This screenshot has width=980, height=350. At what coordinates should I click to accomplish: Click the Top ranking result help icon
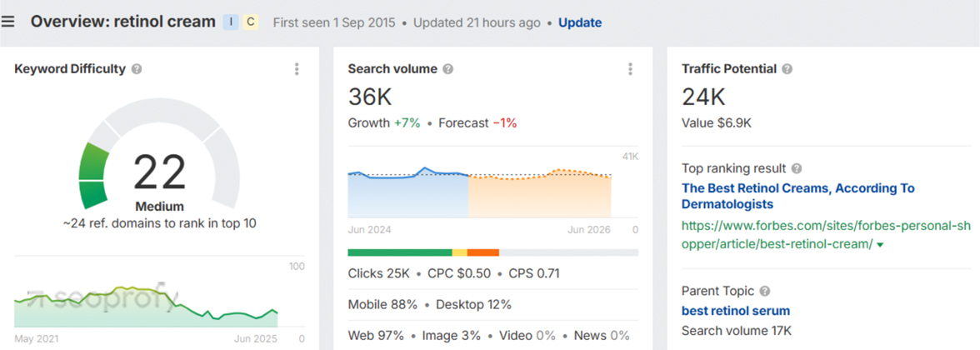tap(797, 168)
